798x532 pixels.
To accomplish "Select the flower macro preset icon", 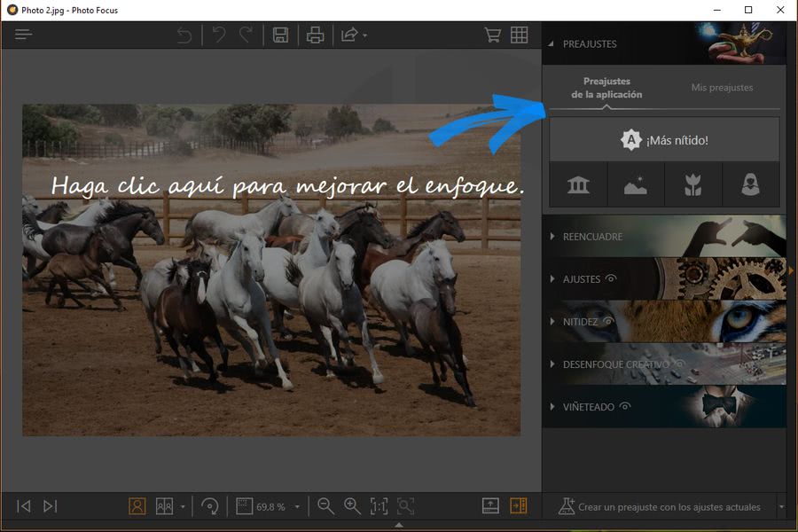I will pyautogui.click(x=692, y=184).
